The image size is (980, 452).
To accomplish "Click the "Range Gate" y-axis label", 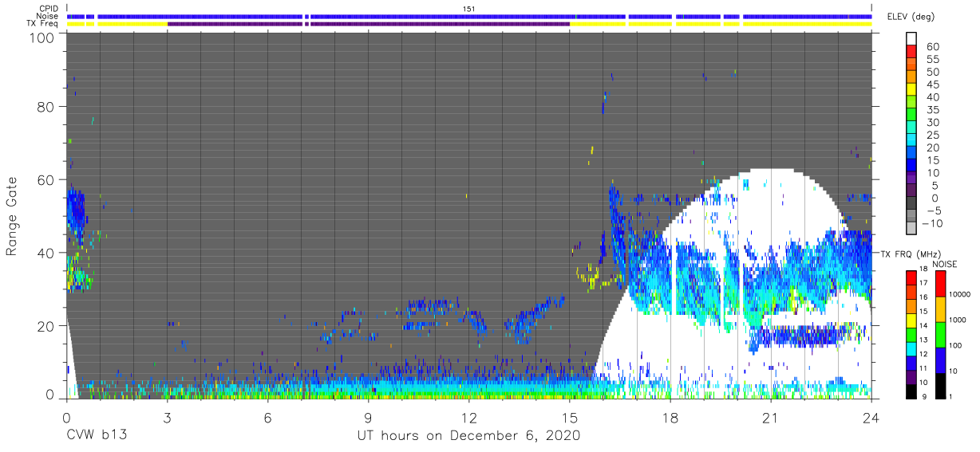I will [12, 216].
